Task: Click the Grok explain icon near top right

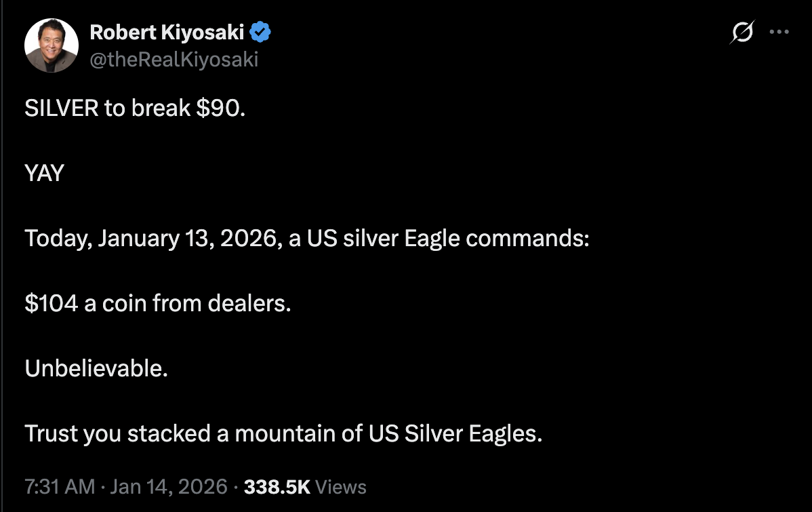Action: click(x=740, y=32)
